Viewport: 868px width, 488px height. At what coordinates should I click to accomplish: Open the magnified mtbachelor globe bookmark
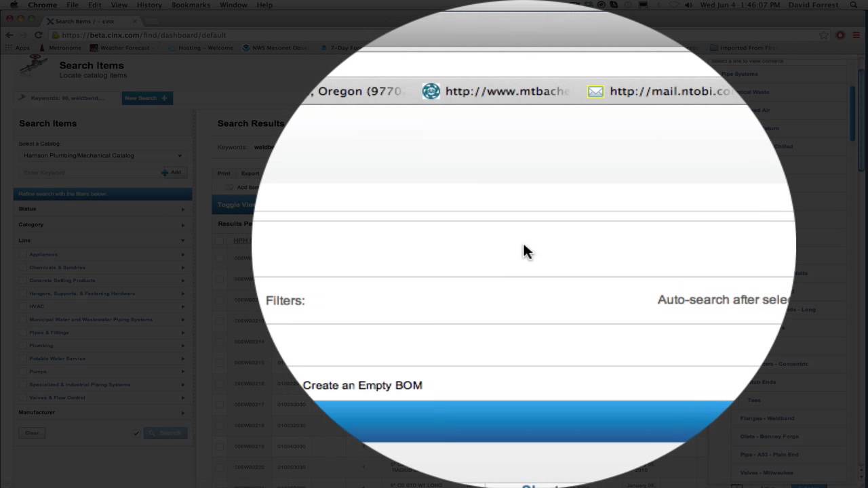click(x=431, y=91)
